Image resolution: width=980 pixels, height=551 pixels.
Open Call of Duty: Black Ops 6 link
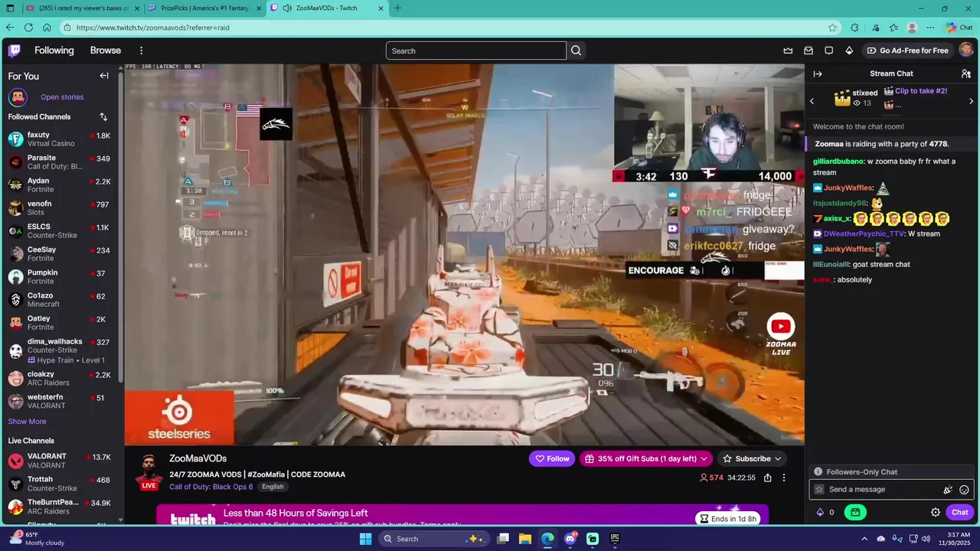[211, 487]
